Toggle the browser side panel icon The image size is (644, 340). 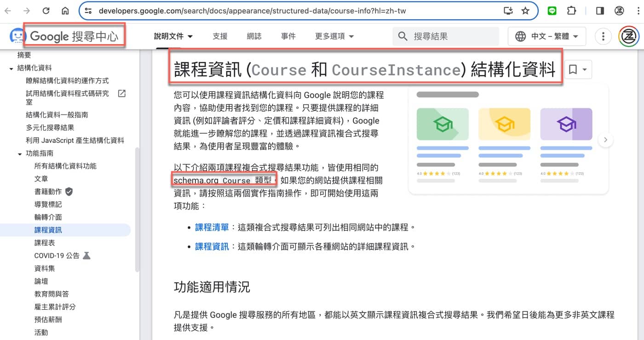(x=600, y=11)
